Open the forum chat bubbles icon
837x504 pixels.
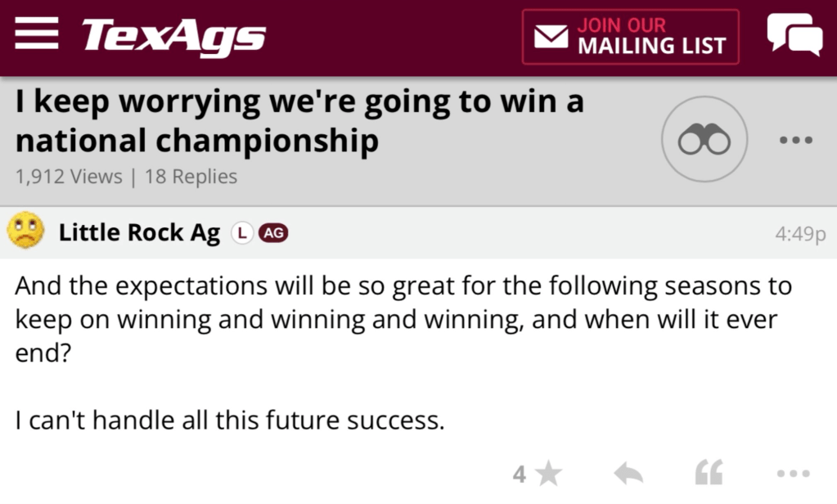(794, 35)
